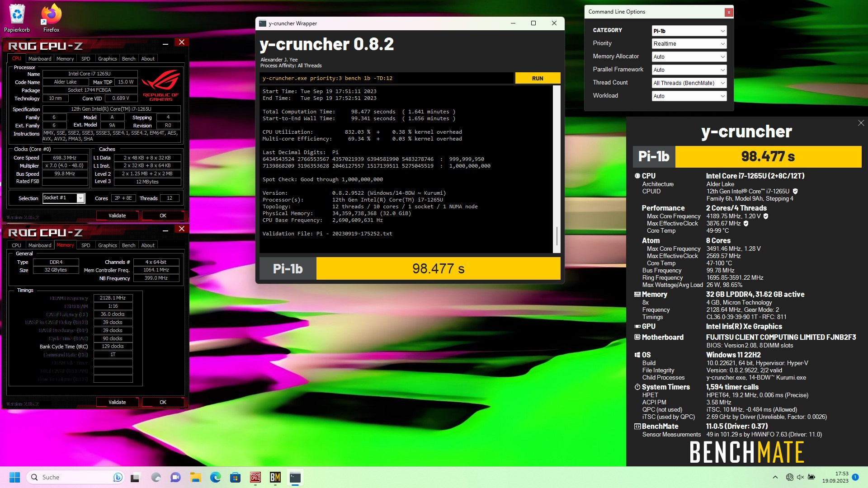The width and height of the screenshot is (868, 488).
Task: Click the y-cruncher Wrapper title icon
Action: [262, 23]
